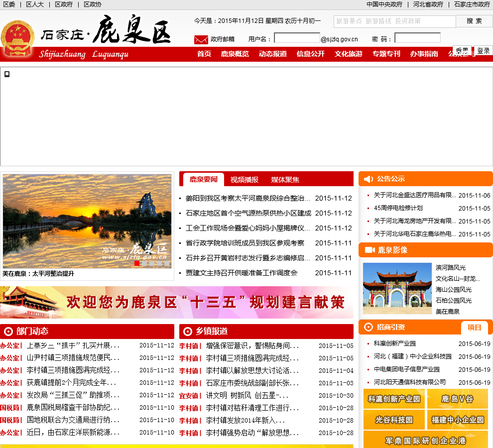
Task: Open news 省行政学院培训班成员到我区参观考察
Action: (x=245, y=243)
